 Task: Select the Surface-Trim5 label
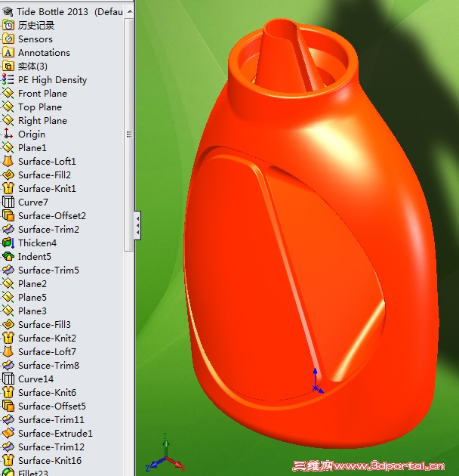click(x=48, y=270)
